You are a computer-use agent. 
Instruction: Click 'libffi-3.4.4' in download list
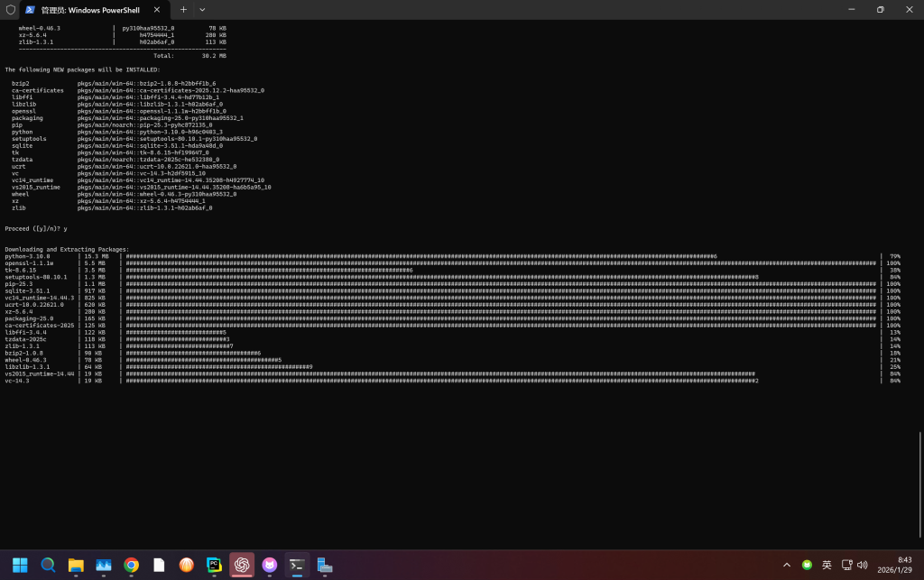25,333
